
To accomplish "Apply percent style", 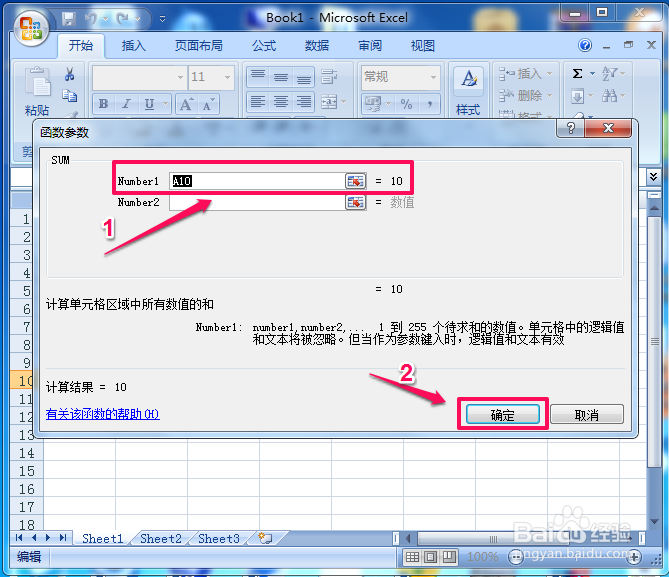I will click(407, 104).
